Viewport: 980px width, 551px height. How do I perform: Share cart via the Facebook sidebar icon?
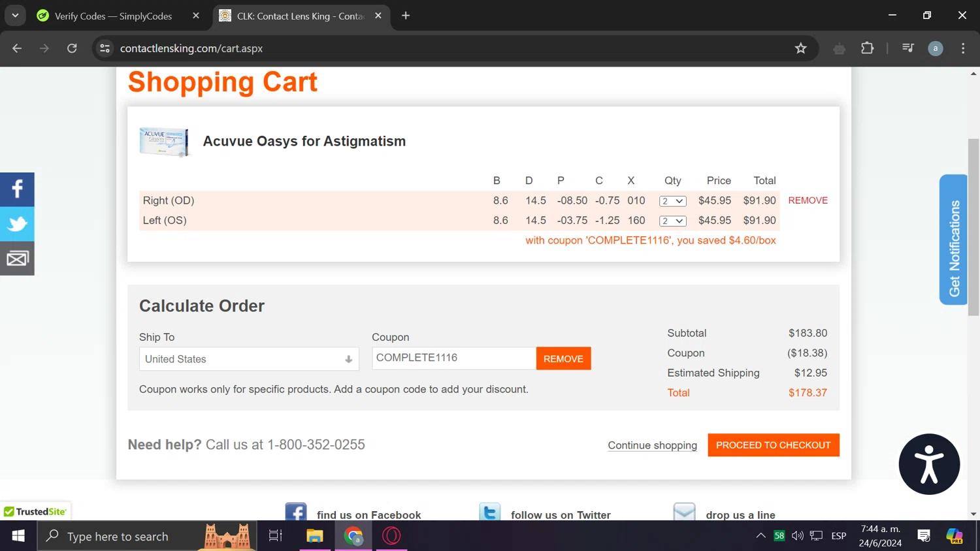[17, 189]
